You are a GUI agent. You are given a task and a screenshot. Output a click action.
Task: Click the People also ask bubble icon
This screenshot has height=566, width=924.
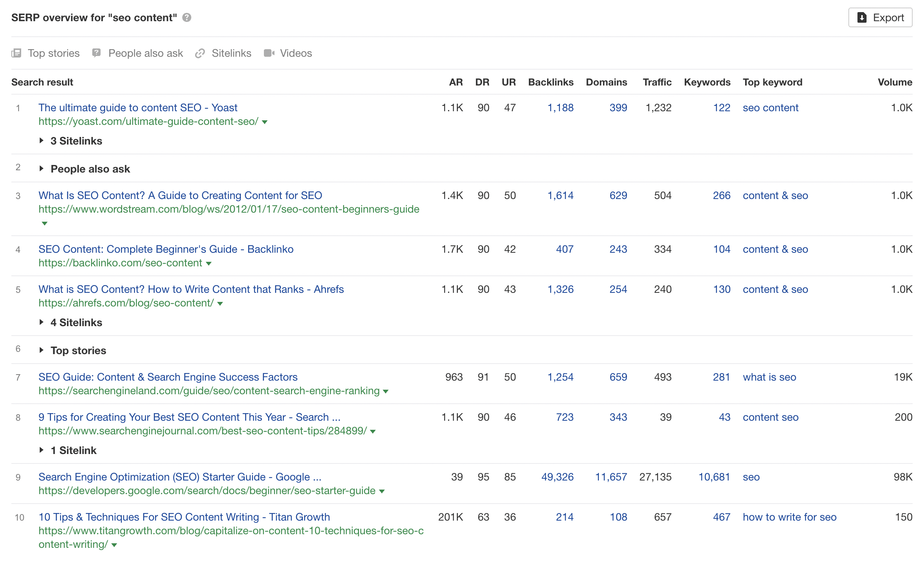pyautogui.click(x=96, y=53)
